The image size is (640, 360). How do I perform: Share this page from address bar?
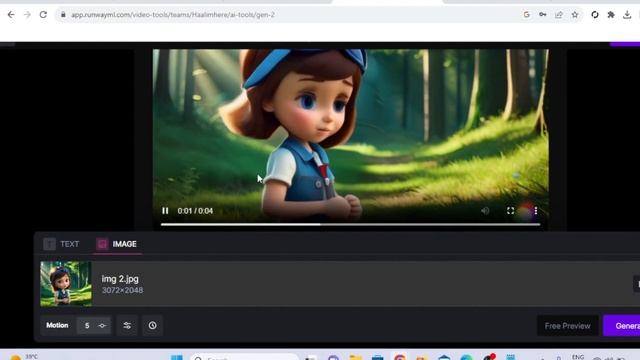pos(559,15)
